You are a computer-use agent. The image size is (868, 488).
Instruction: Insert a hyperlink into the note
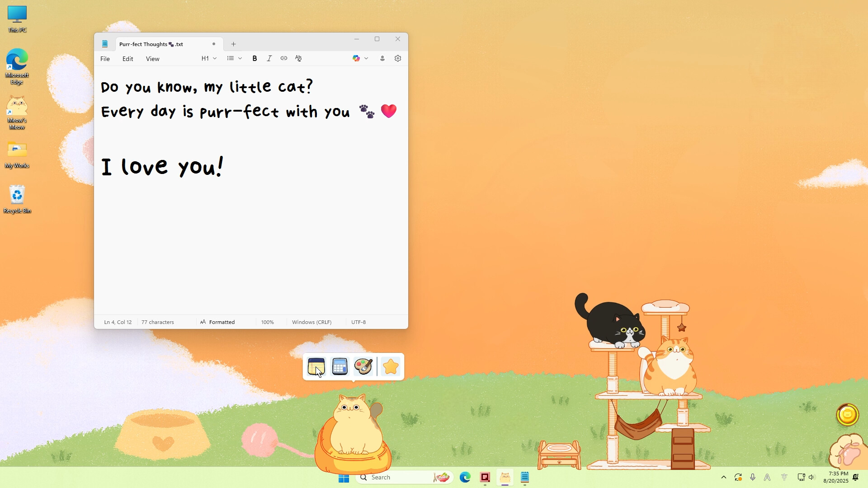pos(284,58)
